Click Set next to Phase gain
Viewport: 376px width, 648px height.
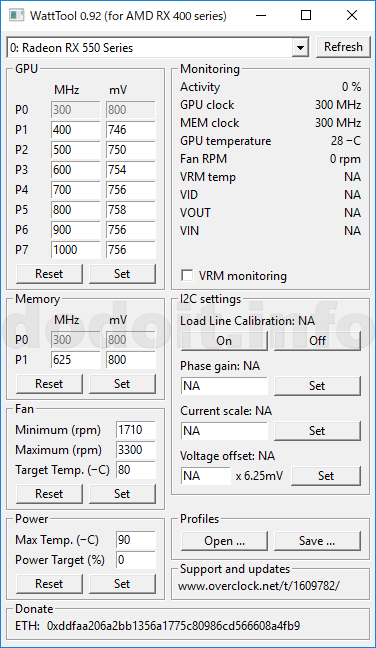tap(317, 386)
